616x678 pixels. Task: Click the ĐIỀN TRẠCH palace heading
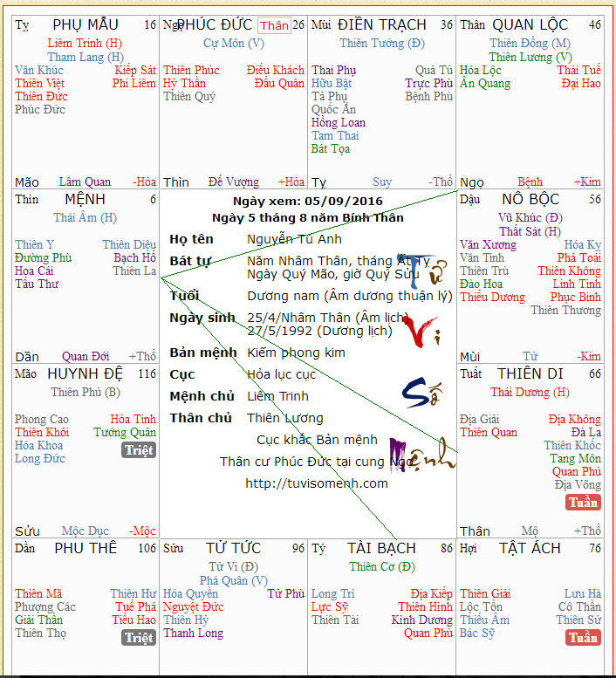pyautogui.click(x=381, y=24)
